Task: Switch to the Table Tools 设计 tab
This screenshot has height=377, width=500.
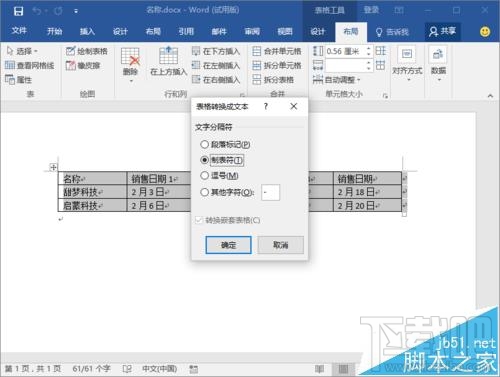Action: [317, 31]
